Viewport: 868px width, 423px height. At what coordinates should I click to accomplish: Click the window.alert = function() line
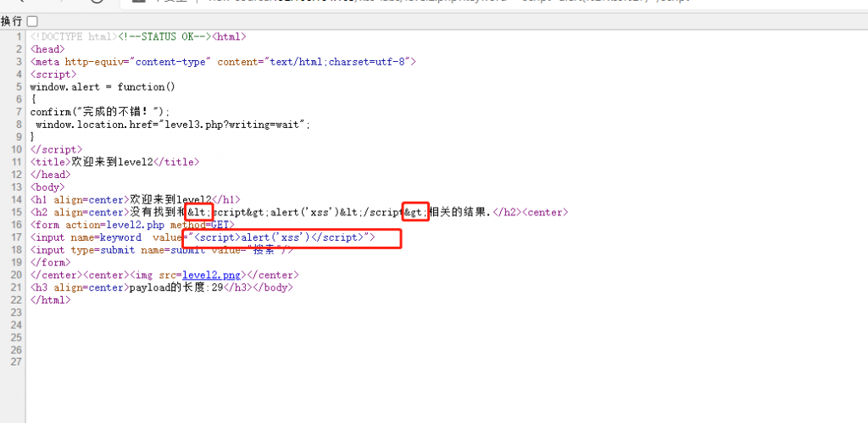(x=103, y=87)
